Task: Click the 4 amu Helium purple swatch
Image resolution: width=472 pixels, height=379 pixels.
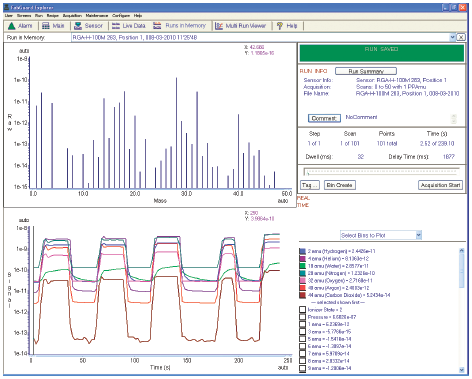Action: (302, 259)
